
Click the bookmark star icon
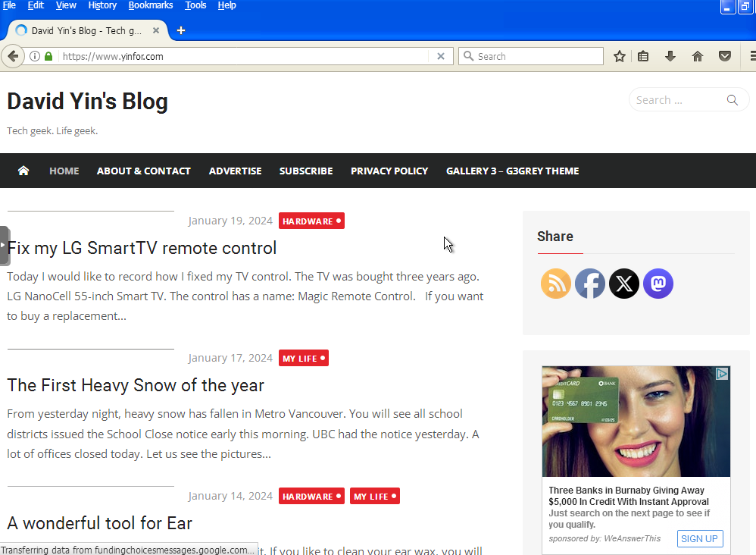[620, 56]
